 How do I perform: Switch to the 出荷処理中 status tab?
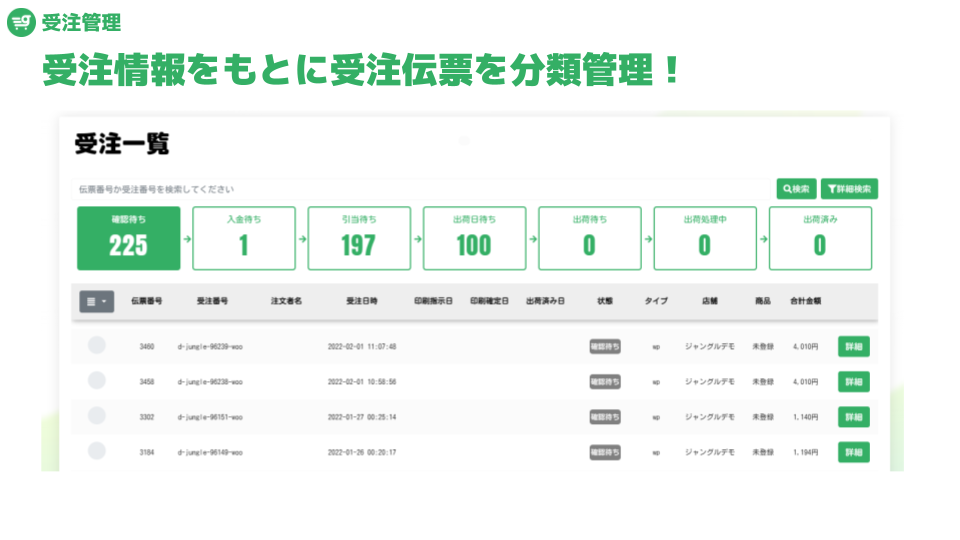(705, 238)
